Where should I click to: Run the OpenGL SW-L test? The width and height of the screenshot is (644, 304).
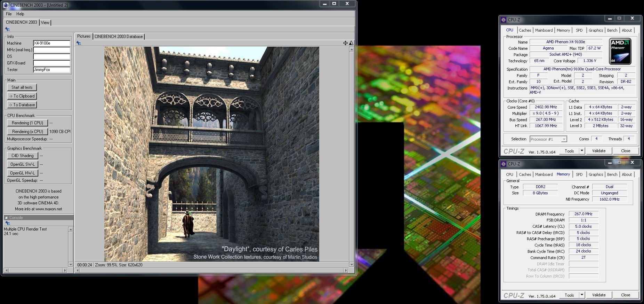point(22,164)
